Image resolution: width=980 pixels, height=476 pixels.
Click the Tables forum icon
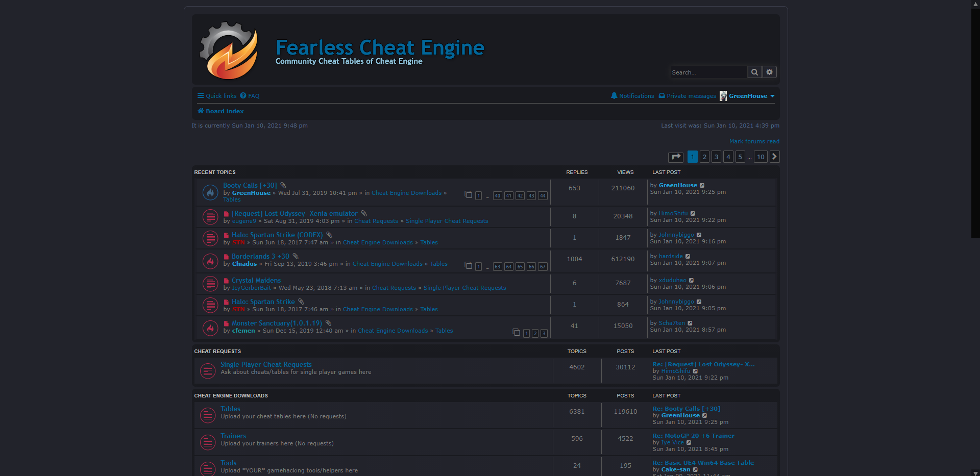pyautogui.click(x=207, y=415)
